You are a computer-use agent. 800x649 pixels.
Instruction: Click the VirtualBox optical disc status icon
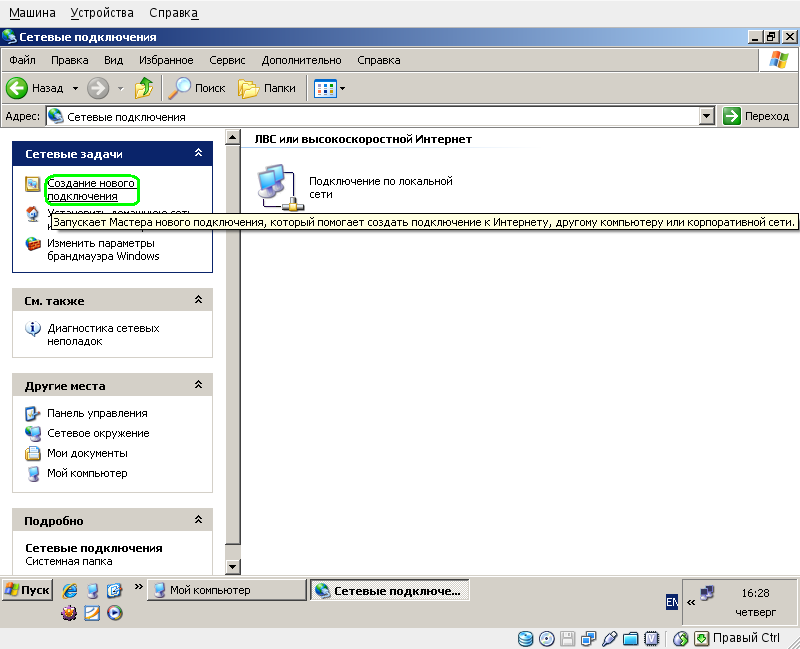tap(546, 638)
